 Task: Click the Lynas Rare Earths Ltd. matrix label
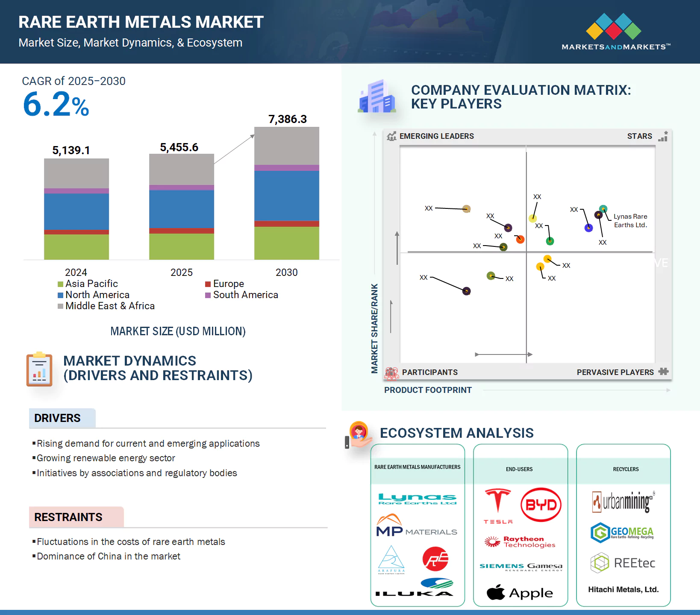tap(630, 221)
